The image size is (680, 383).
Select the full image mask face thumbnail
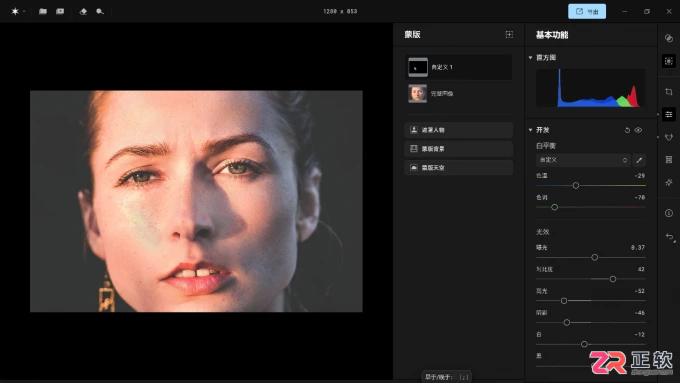click(x=417, y=93)
